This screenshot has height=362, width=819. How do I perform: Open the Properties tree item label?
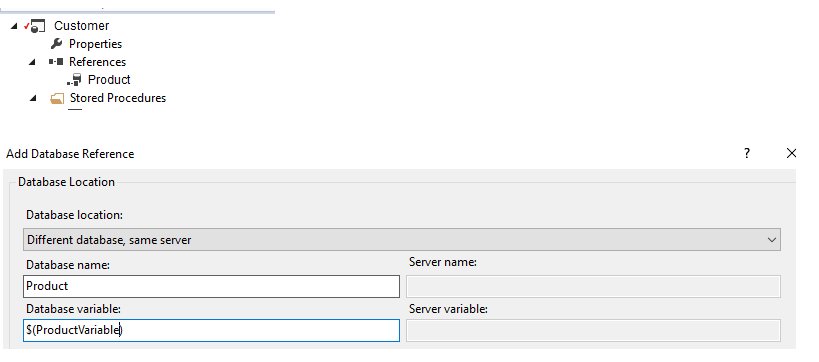pos(96,44)
